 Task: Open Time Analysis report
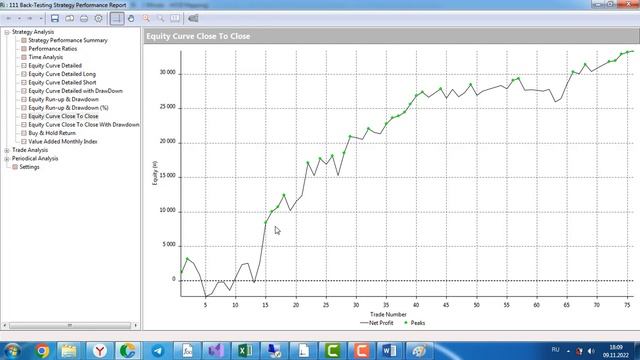click(x=46, y=57)
